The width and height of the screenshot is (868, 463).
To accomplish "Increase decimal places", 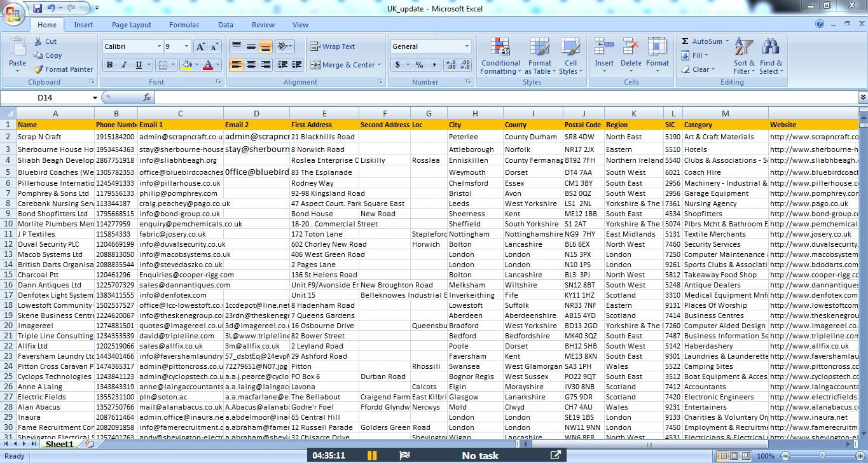I will pyautogui.click(x=450, y=65).
